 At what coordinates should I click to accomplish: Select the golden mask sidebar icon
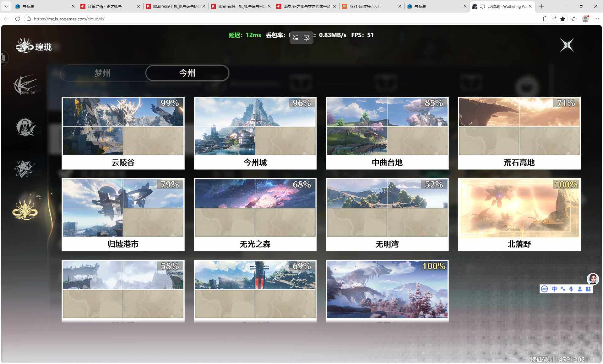25,209
